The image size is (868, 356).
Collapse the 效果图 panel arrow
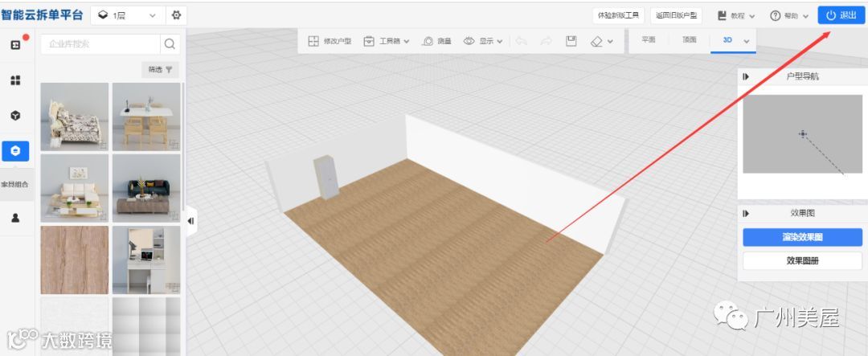coord(746,213)
